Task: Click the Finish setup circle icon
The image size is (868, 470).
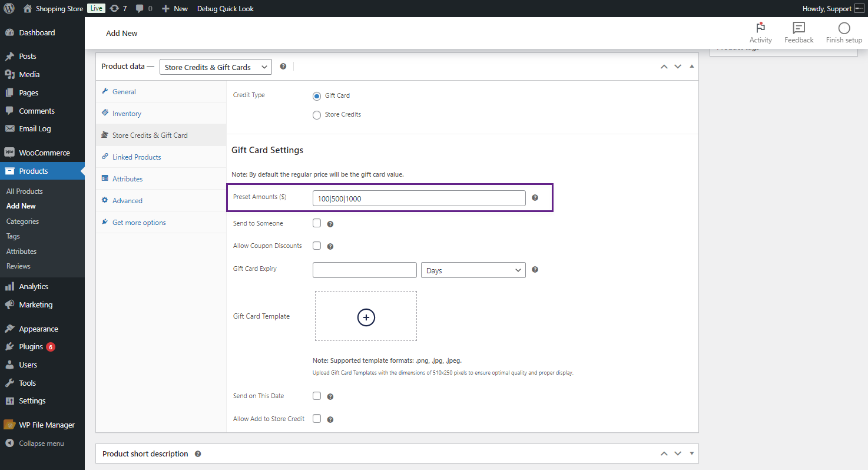Action: coord(844,28)
